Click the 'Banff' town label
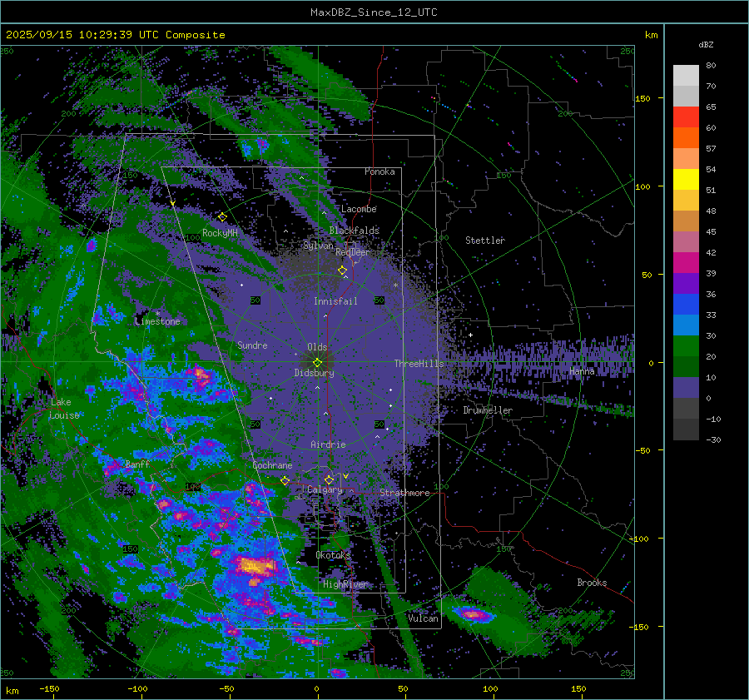 pyautogui.click(x=137, y=464)
